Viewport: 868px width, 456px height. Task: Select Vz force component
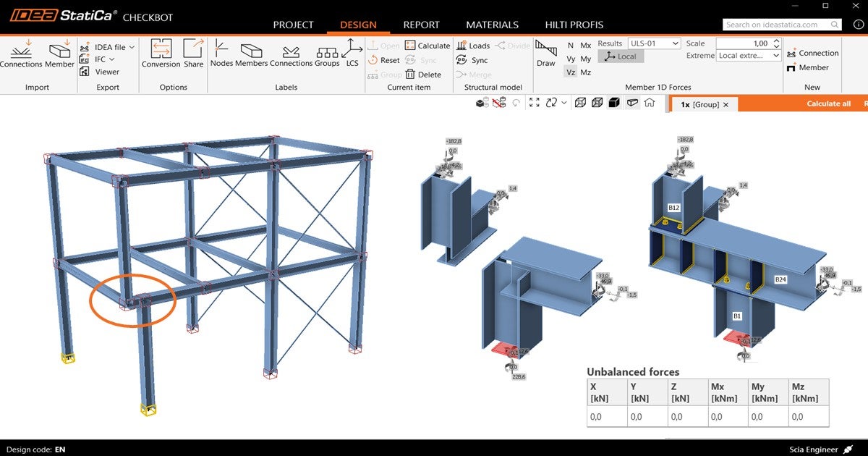point(571,72)
